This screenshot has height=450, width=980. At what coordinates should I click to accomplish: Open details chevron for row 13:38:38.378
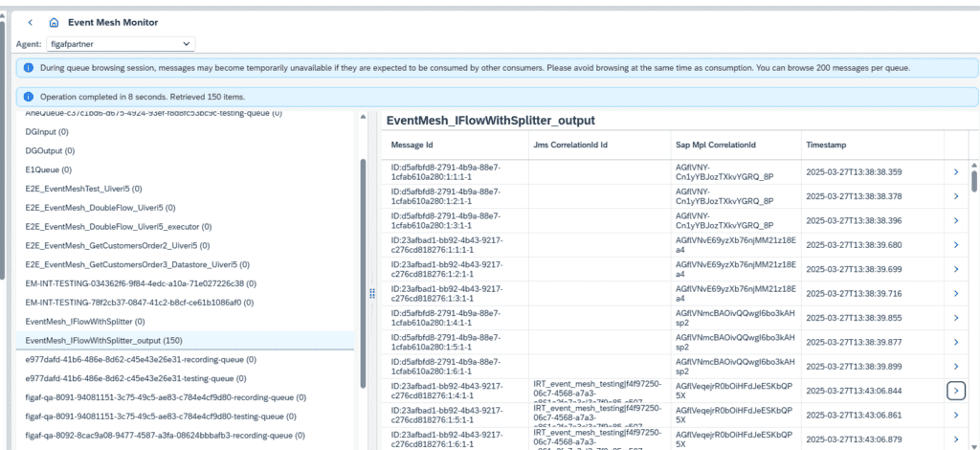[956, 196]
